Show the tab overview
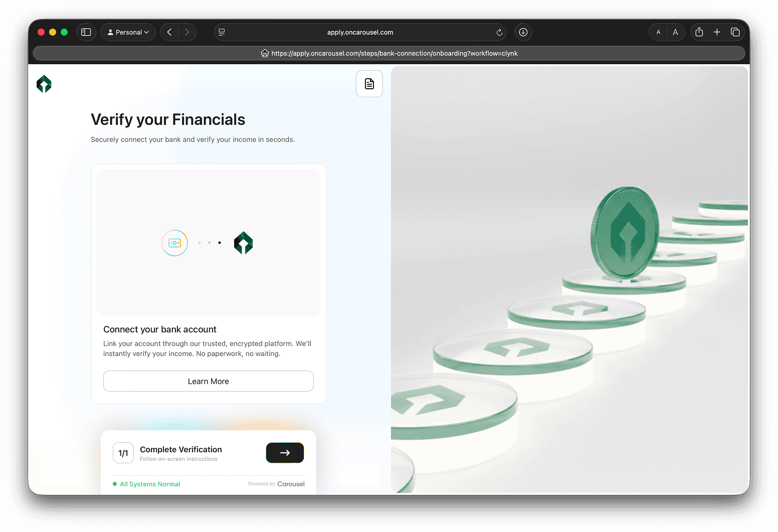This screenshot has height=532, width=778. [x=735, y=32]
